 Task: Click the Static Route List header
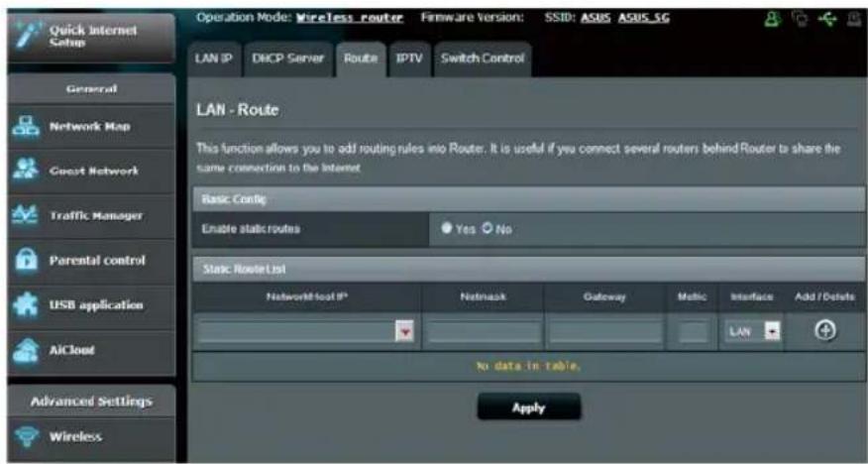[x=528, y=269]
